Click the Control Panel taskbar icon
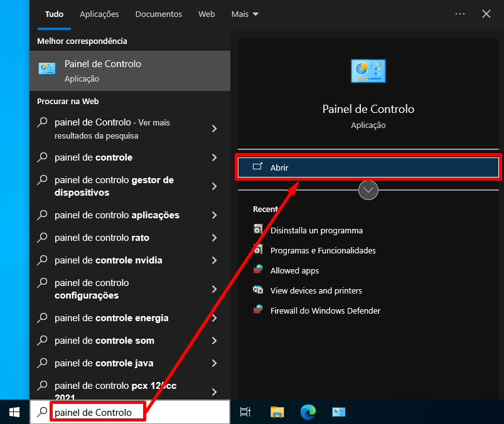 tap(338, 412)
